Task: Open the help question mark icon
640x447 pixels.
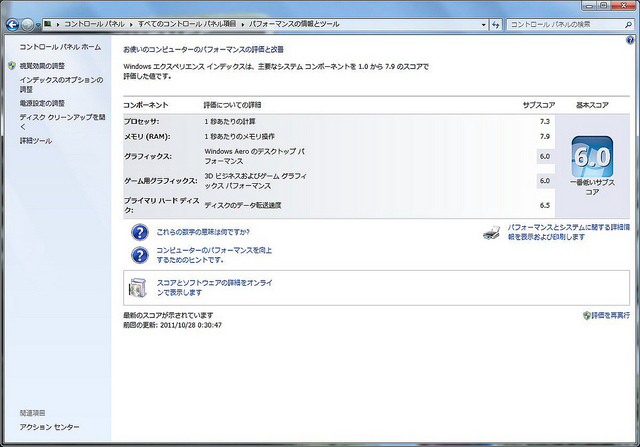Action: (x=630, y=40)
